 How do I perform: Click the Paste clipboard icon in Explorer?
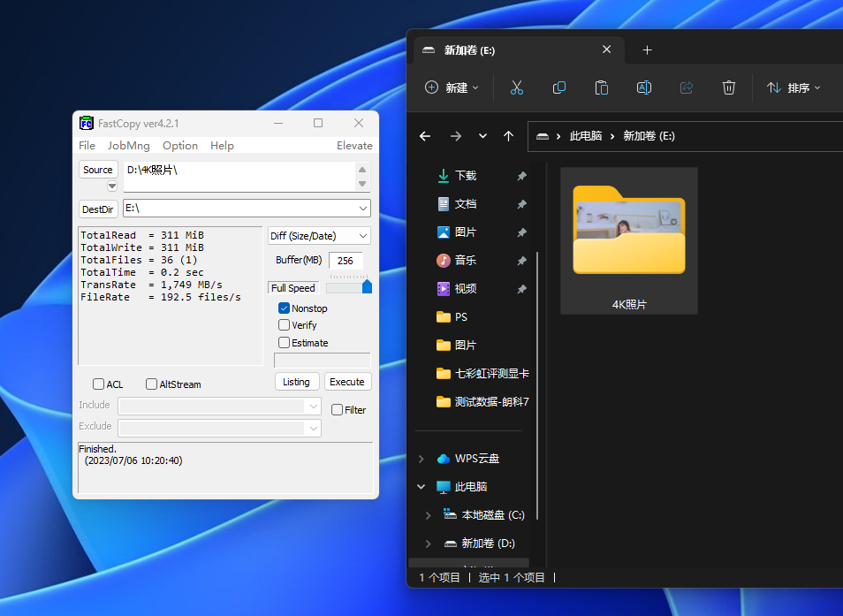click(602, 87)
